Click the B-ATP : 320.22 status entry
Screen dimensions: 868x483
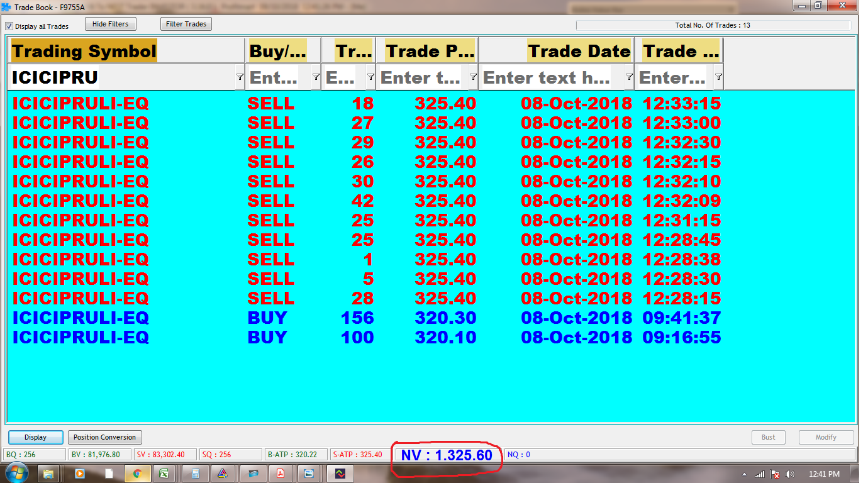(296, 455)
